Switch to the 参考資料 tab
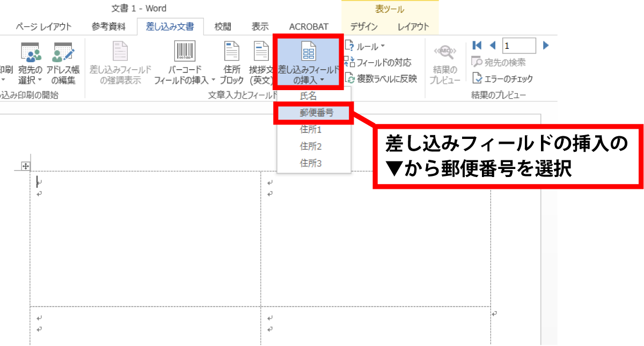 point(108,27)
